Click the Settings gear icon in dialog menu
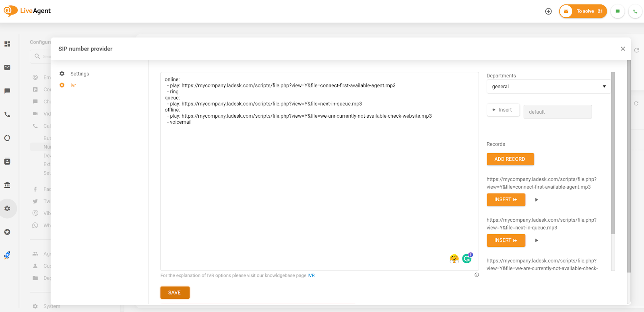This screenshot has height=312, width=644. coord(62,74)
